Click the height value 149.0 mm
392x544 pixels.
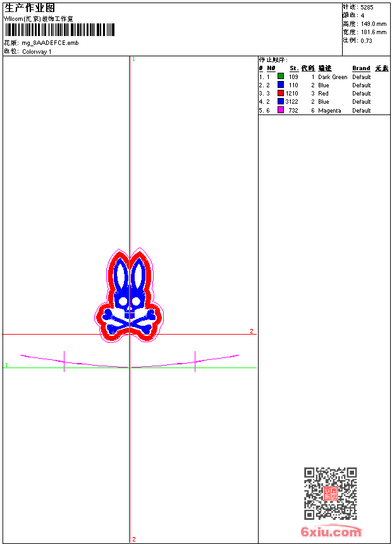pos(374,24)
